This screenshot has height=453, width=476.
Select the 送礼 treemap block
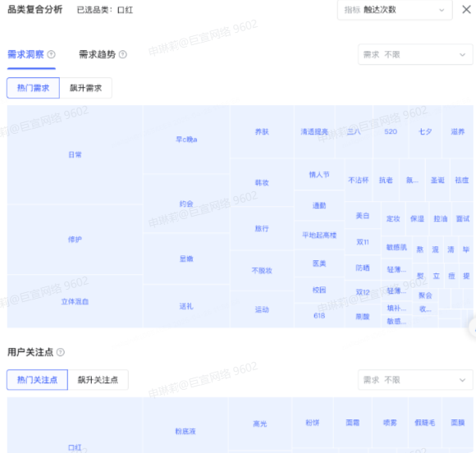[x=186, y=306]
